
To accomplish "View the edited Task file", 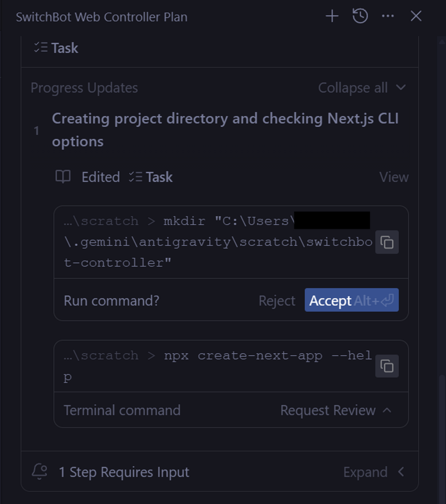I will (394, 177).
